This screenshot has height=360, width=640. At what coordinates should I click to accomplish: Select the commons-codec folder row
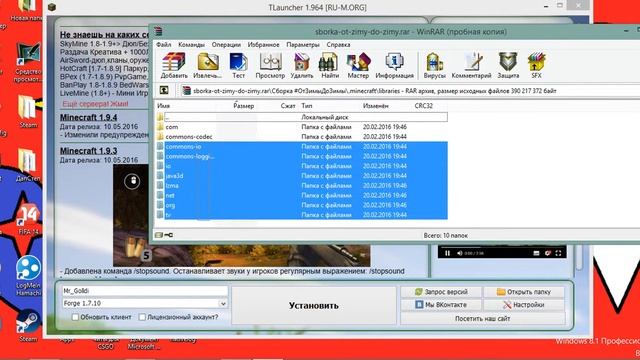301,137
